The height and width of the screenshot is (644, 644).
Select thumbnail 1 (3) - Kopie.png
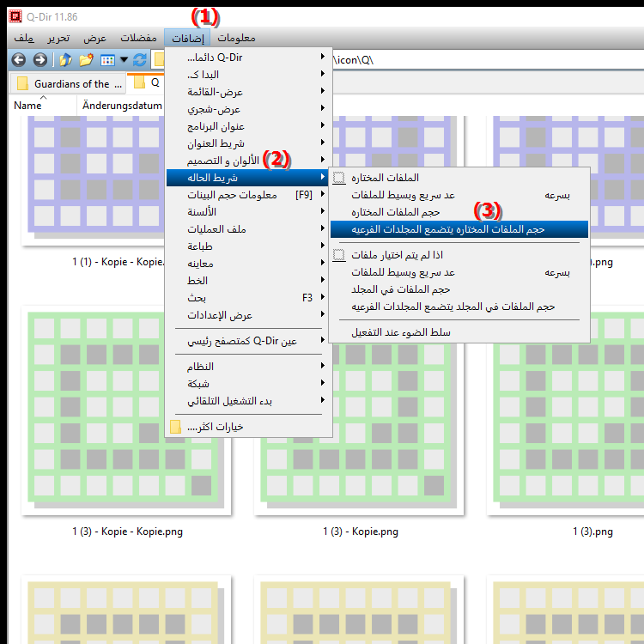click(359, 477)
